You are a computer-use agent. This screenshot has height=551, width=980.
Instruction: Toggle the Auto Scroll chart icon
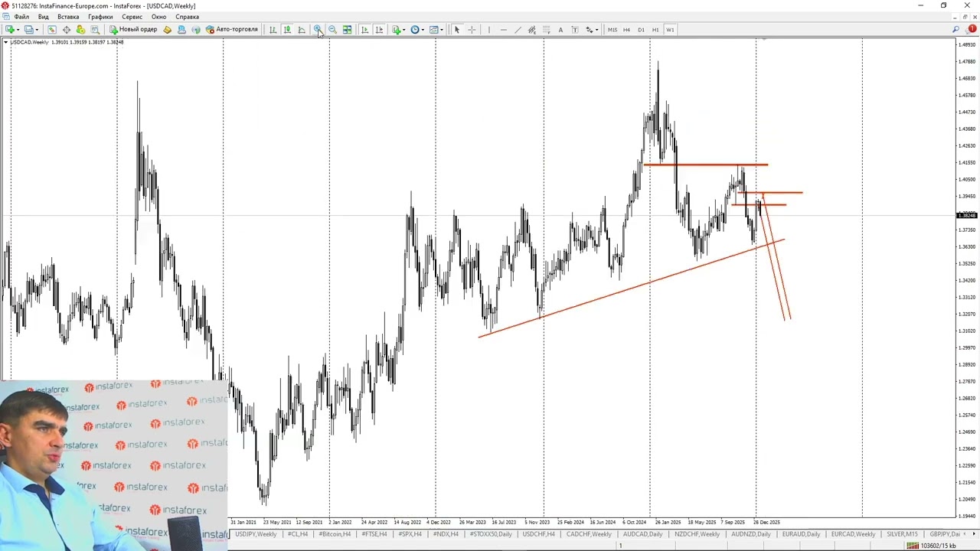coord(364,30)
